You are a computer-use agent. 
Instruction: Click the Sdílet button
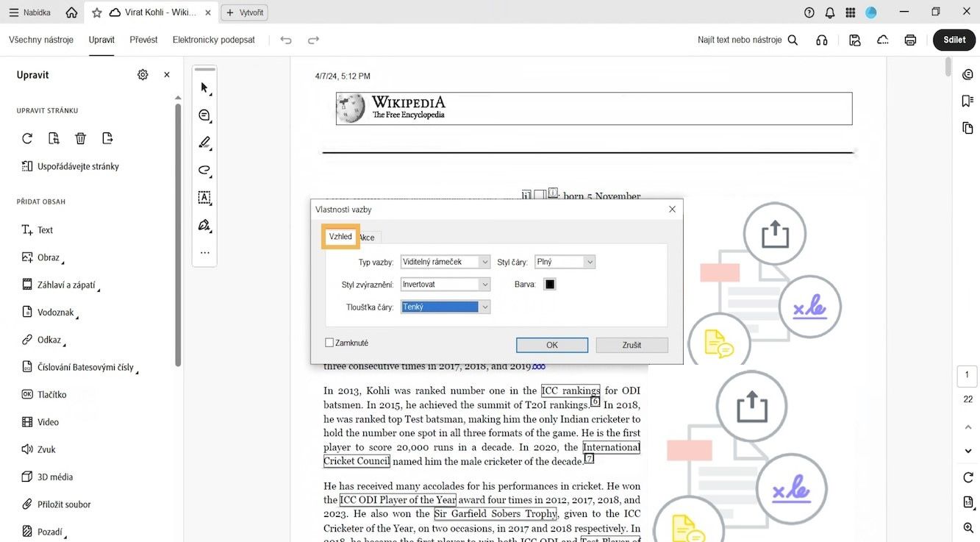954,40
